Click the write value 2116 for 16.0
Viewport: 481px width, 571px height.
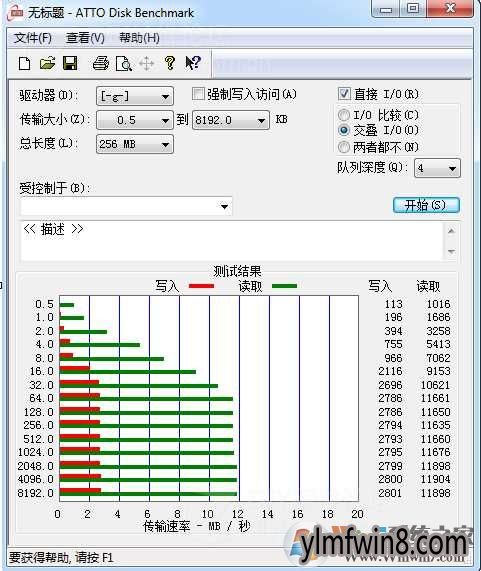(390, 371)
